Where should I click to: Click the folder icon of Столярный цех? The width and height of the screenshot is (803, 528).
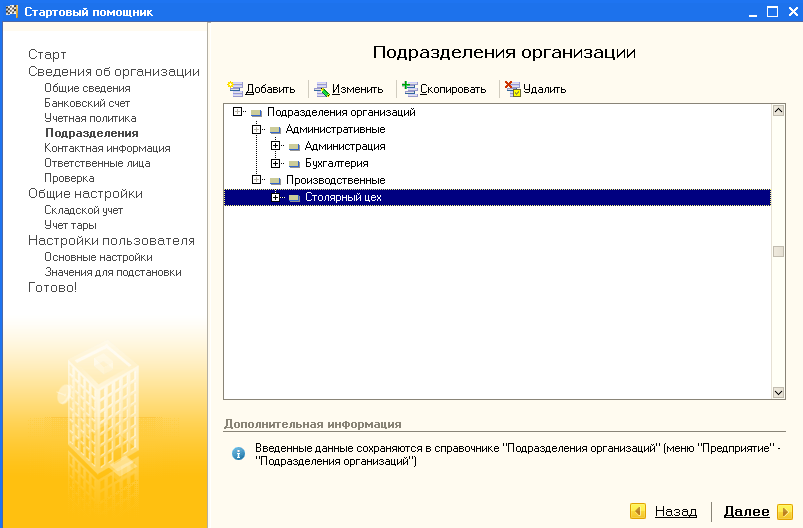coord(294,198)
